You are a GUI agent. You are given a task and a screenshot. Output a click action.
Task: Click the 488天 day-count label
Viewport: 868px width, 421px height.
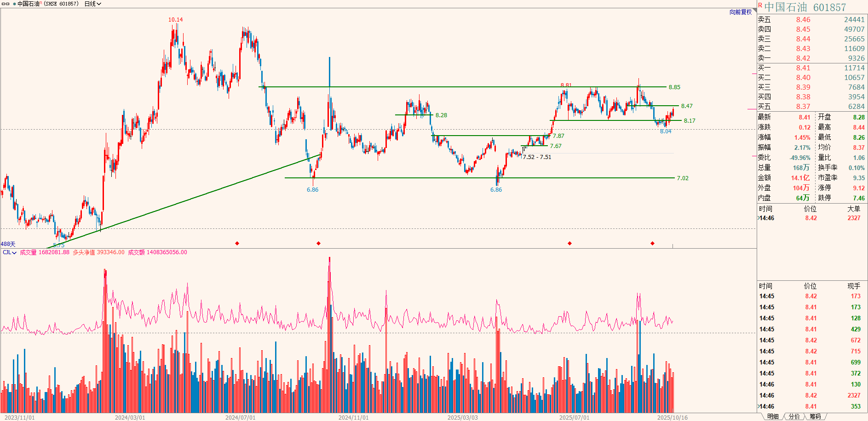tap(8, 244)
